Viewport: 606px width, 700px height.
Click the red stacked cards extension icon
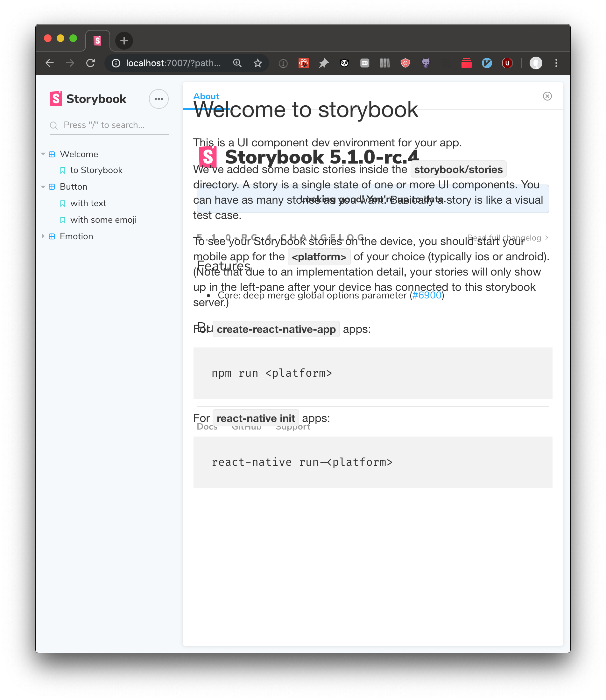tap(466, 63)
